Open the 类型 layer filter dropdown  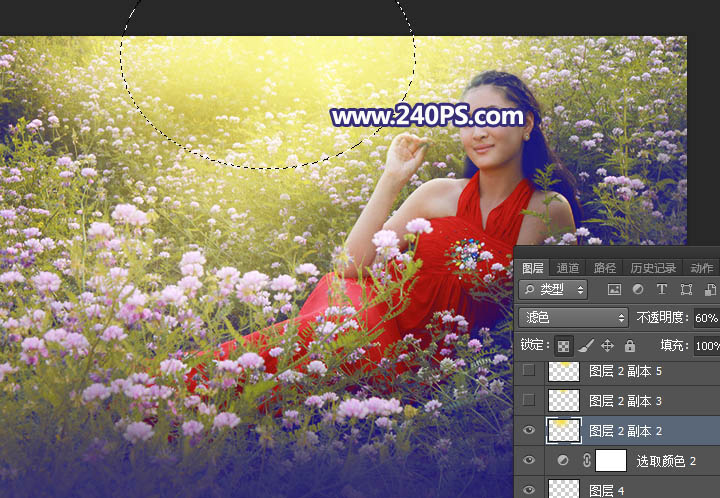coord(553,290)
